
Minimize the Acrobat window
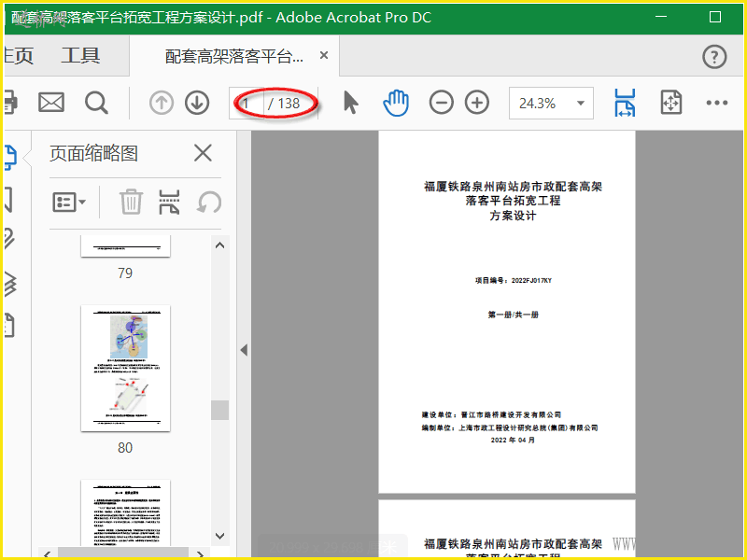pos(661,17)
